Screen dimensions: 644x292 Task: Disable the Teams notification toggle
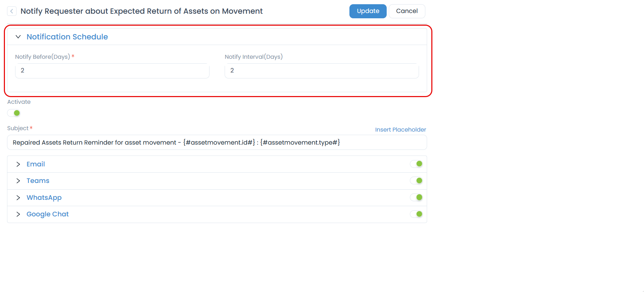coord(417,181)
